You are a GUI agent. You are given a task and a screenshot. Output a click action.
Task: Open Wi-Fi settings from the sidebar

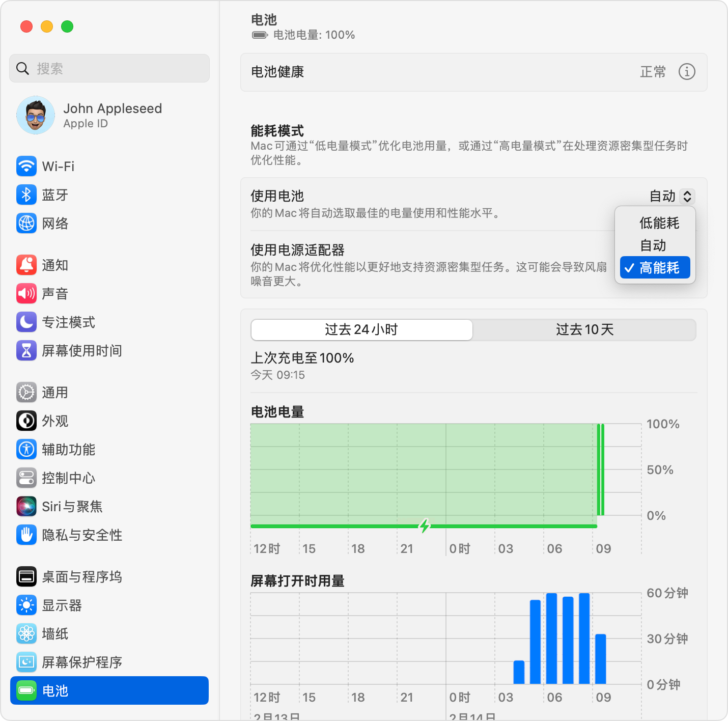coord(26,166)
